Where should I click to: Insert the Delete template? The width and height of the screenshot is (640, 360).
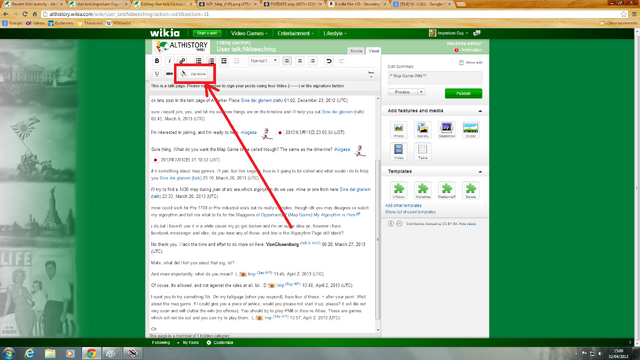(x=471, y=191)
